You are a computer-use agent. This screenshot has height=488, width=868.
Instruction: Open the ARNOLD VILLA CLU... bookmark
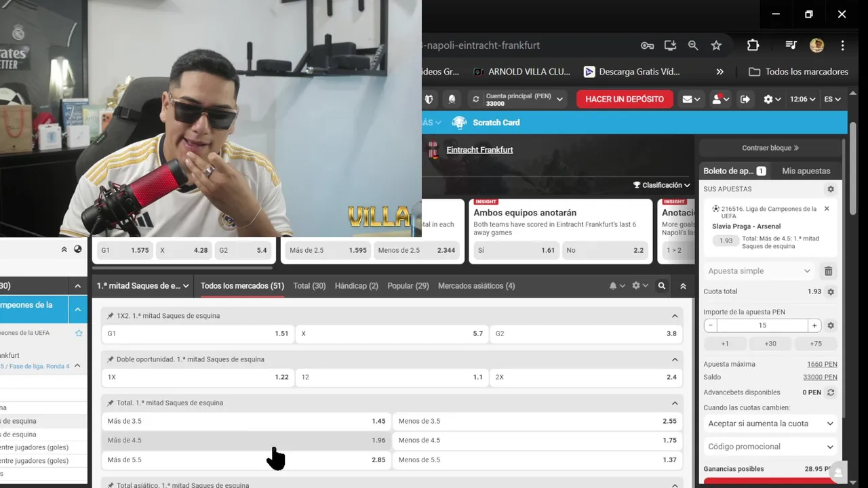pyautogui.click(x=521, y=72)
